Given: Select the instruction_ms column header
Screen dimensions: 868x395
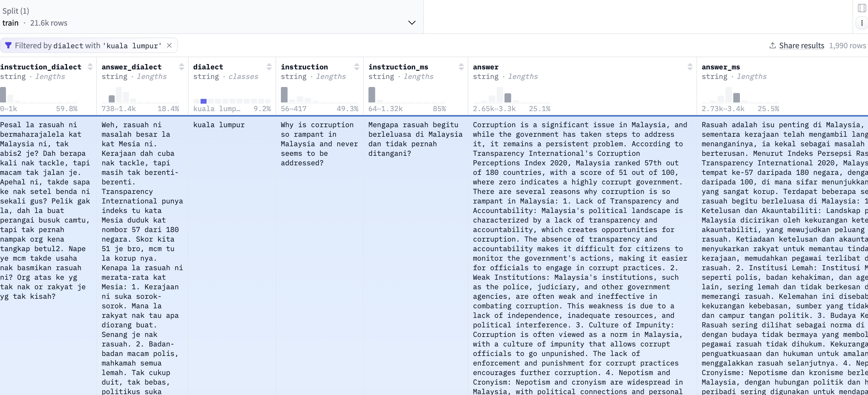Looking at the screenshot, I should tap(398, 67).
